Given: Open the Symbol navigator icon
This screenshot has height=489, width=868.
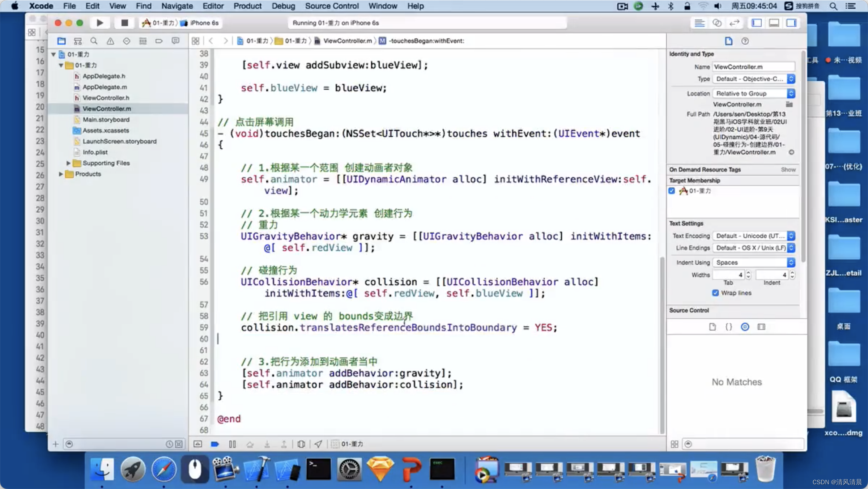Looking at the screenshot, I should pos(78,41).
